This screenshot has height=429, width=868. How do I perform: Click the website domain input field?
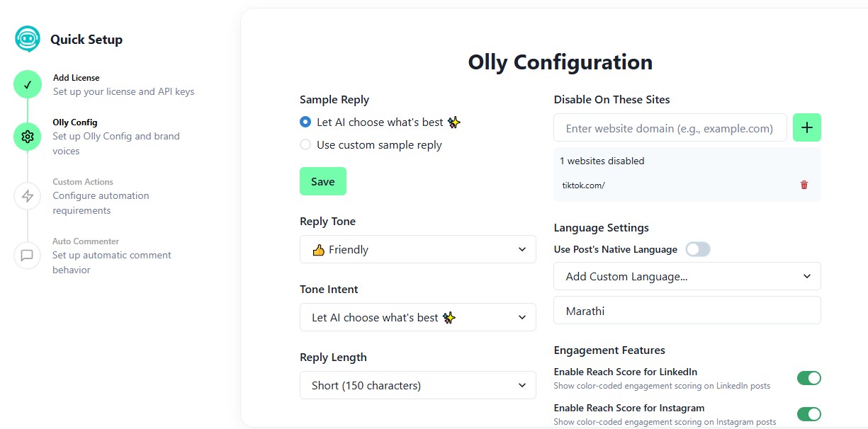670,127
